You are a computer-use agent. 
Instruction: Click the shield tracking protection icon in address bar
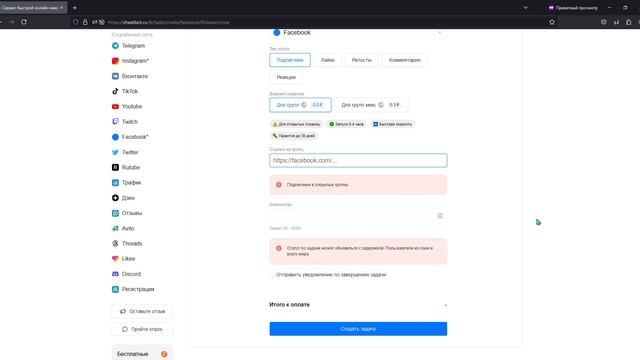point(76,22)
